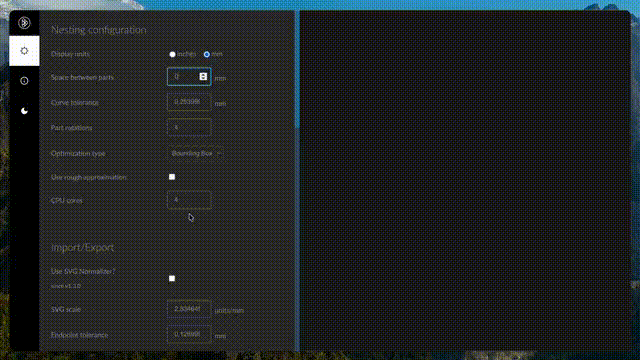Click the Import/Export heading
Viewport: 640px width, 360px height.
(82, 248)
